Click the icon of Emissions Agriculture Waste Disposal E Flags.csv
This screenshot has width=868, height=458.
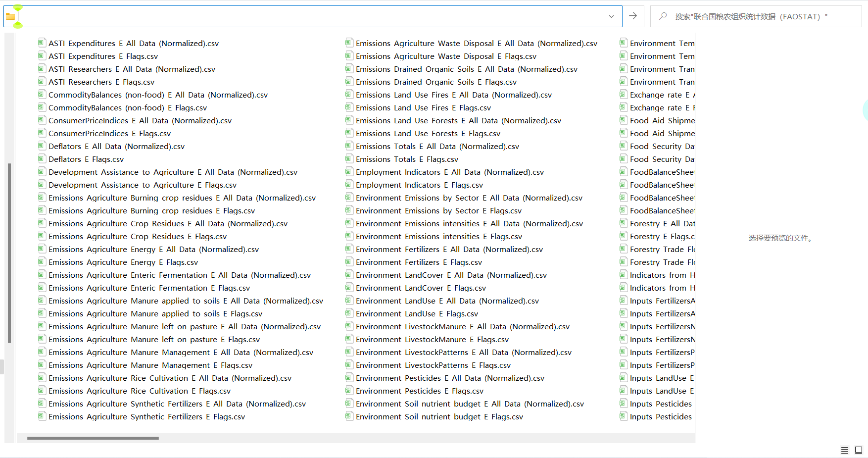pos(349,56)
